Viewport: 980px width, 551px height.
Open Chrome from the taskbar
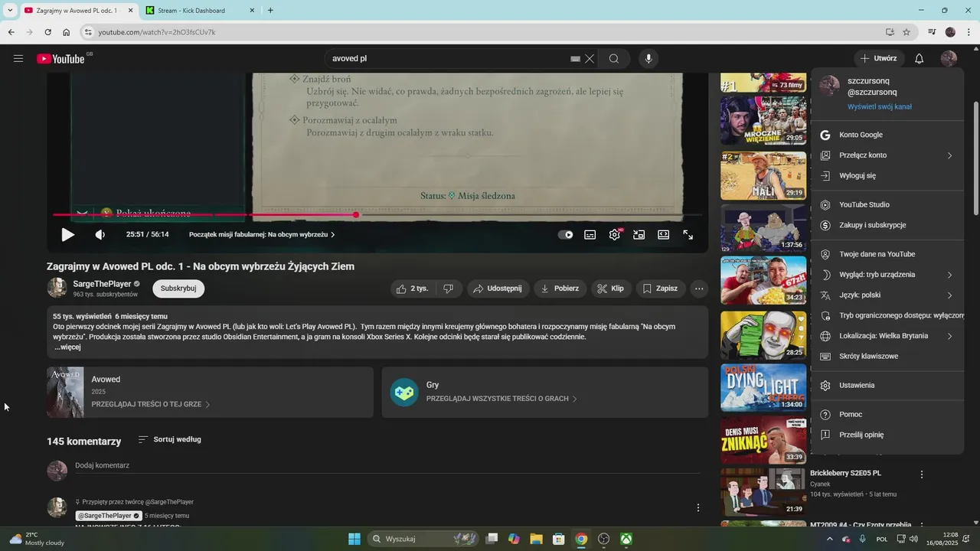(581, 539)
